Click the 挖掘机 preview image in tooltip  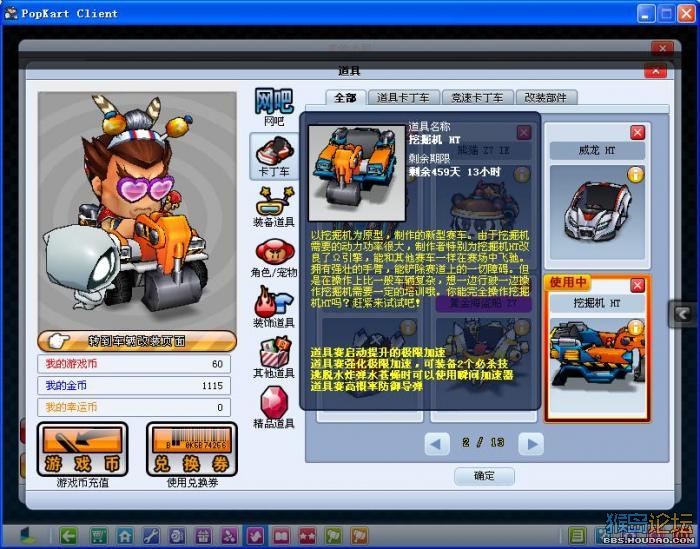(357, 173)
